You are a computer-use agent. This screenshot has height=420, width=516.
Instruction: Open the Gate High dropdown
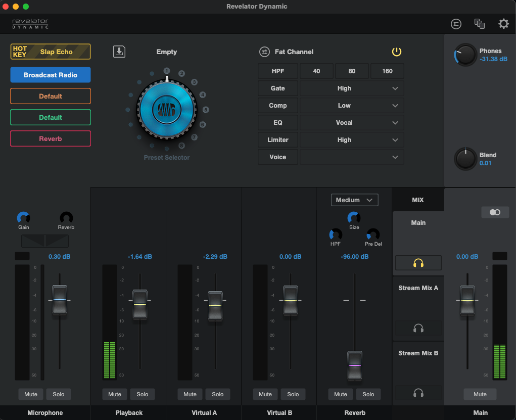352,88
